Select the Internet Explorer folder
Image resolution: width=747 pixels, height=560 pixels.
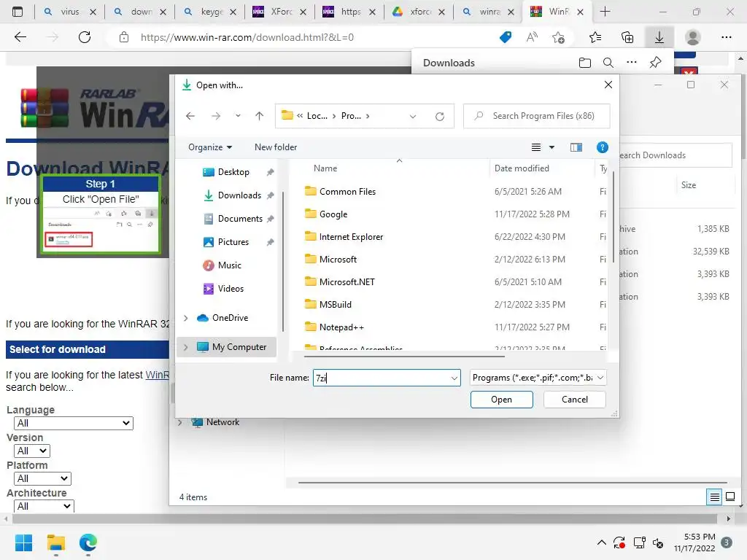pyautogui.click(x=351, y=237)
